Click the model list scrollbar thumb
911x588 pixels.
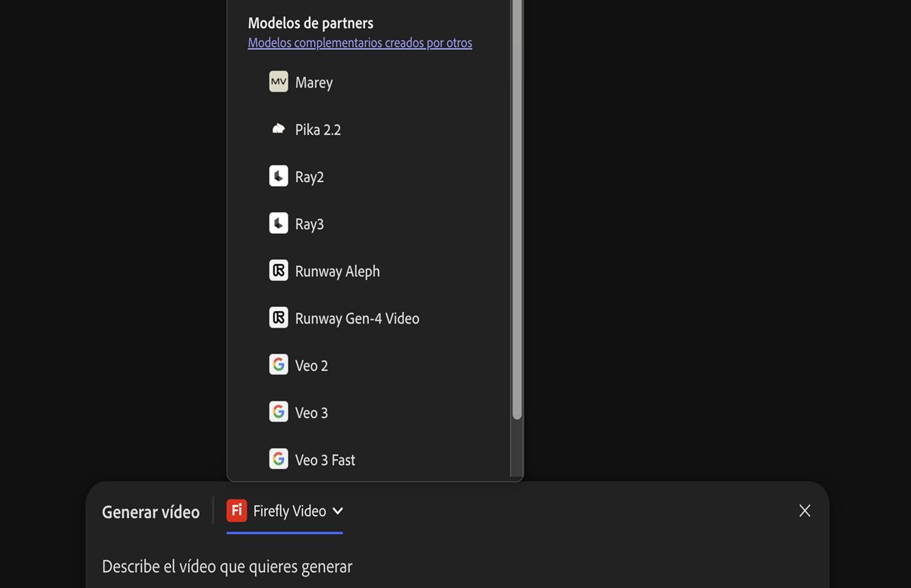[x=517, y=205]
